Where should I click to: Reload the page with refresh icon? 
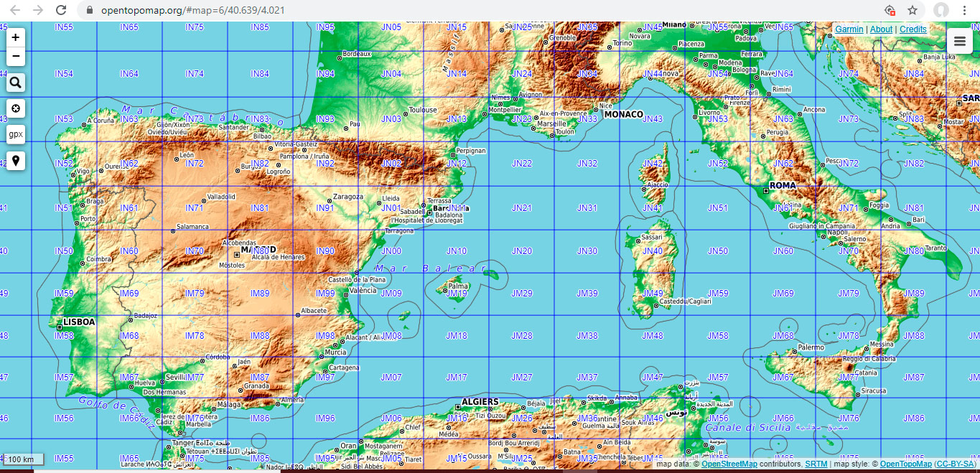coord(61,10)
